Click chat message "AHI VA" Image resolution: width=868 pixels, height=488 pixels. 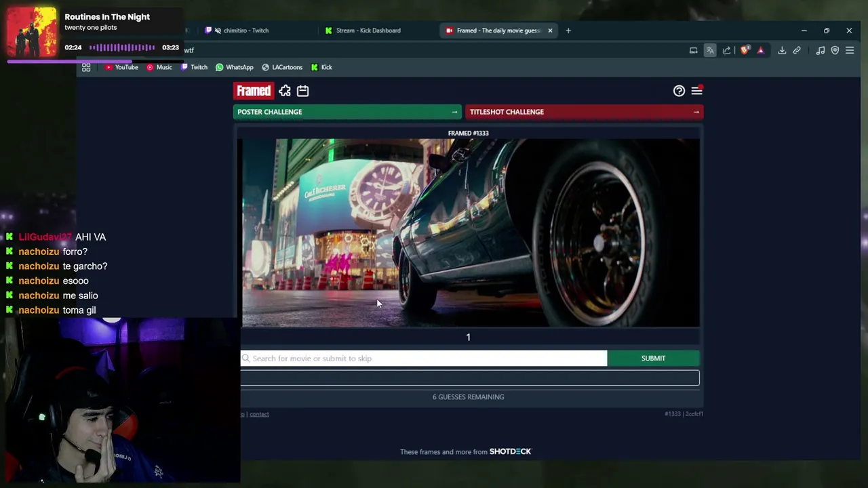(x=90, y=237)
